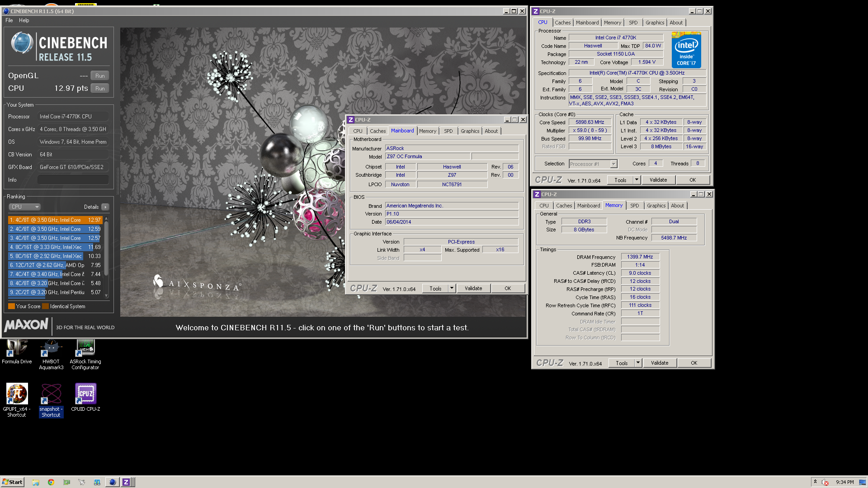
Task: Click the brown Identical System legend swatch
Action: pyautogui.click(x=45, y=306)
